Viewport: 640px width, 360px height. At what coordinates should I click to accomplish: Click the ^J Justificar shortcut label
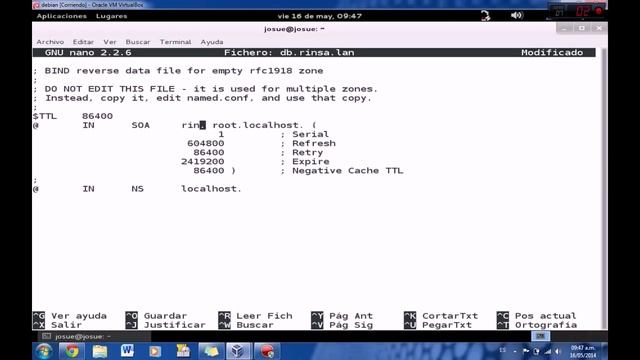tap(165, 325)
